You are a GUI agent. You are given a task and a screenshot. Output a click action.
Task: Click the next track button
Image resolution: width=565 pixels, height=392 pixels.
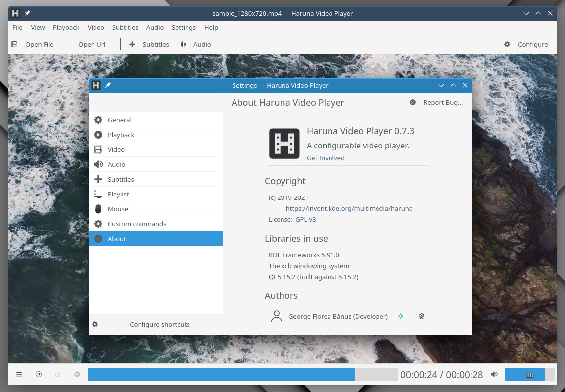(x=77, y=374)
